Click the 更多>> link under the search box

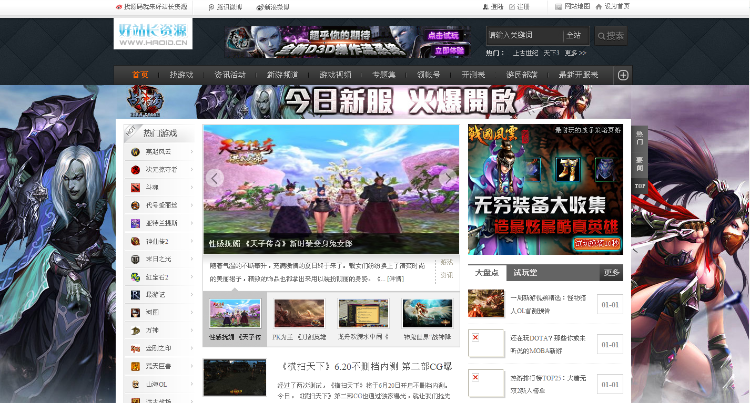[x=575, y=53]
